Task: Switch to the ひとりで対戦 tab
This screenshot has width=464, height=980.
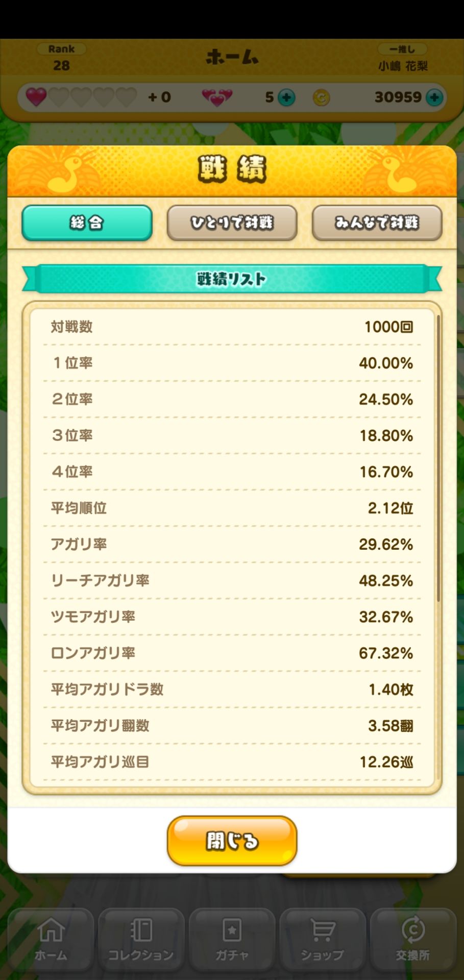Action: (232, 223)
